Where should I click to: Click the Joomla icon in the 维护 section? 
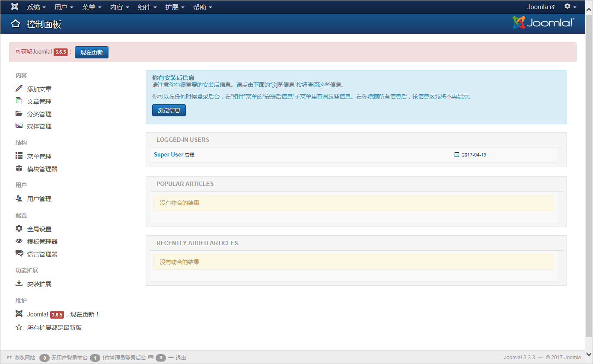tap(19, 314)
